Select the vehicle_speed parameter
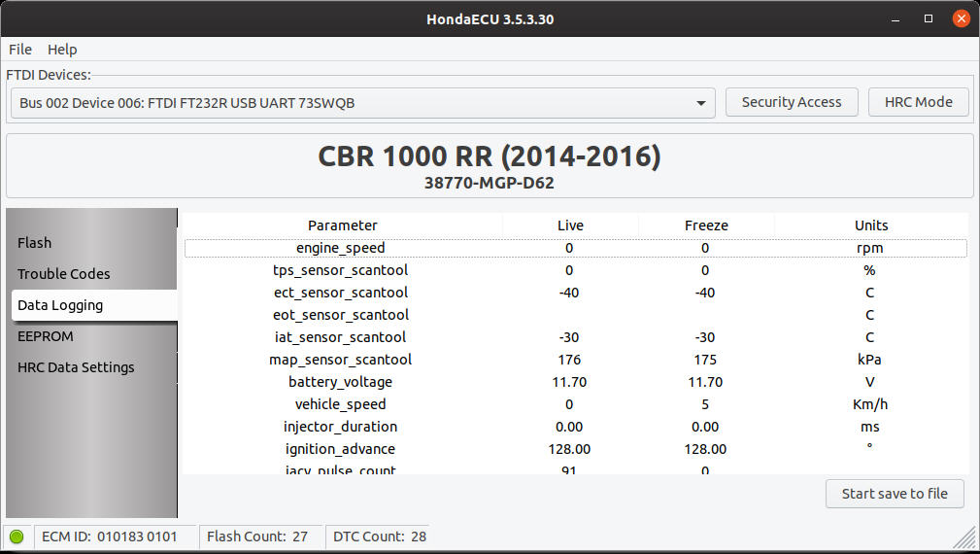Screen dimensions: 980x554 tap(341, 404)
